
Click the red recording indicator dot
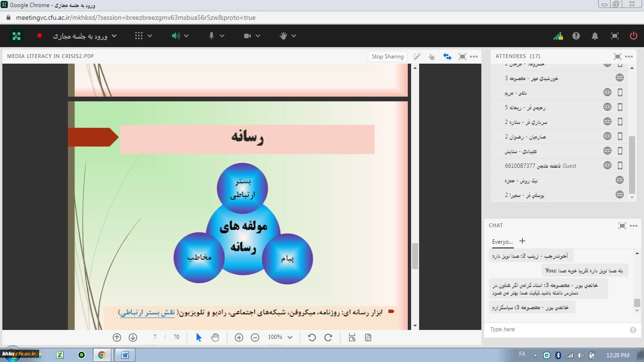[x=40, y=35]
